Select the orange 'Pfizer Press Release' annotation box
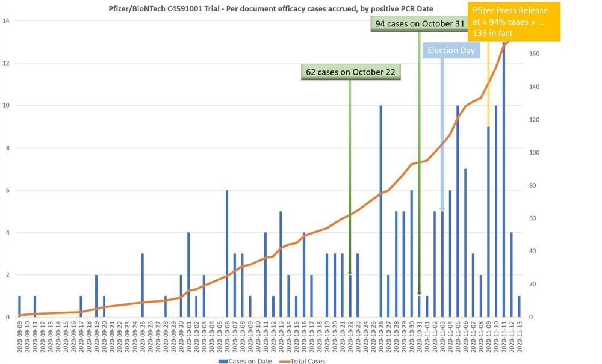602x364 pixels. tap(514, 22)
